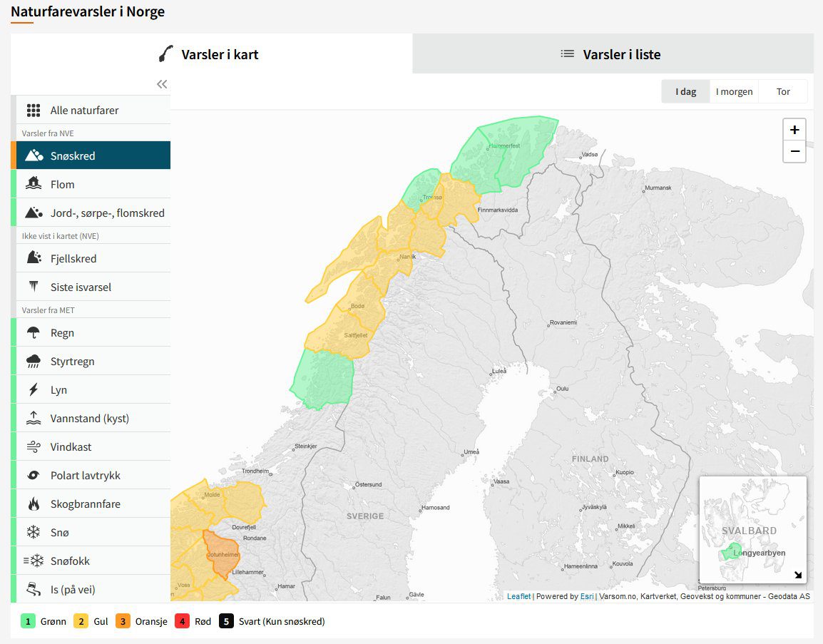Click the Snø snowflake icon

coord(34,533)
